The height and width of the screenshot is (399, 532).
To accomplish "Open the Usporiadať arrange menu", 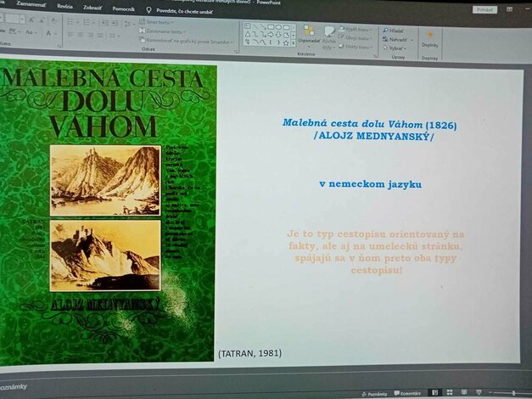I will tap(309, 36).
